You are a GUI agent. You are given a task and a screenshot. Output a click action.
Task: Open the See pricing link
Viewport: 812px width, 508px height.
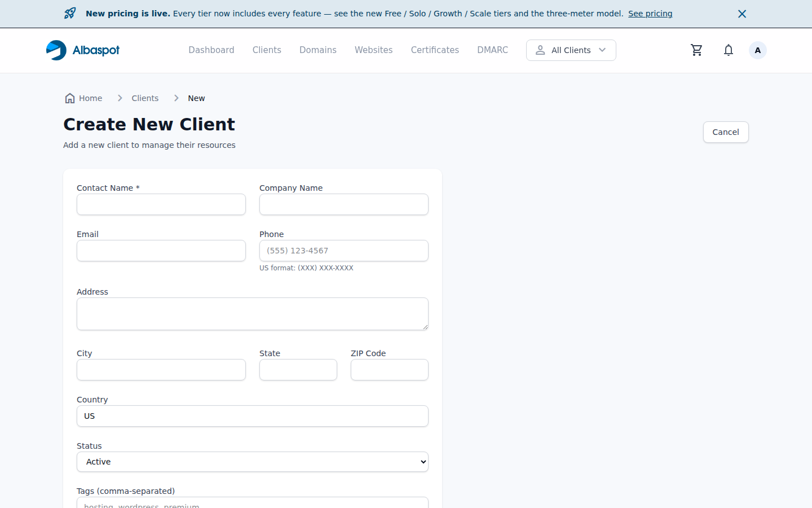650,14
